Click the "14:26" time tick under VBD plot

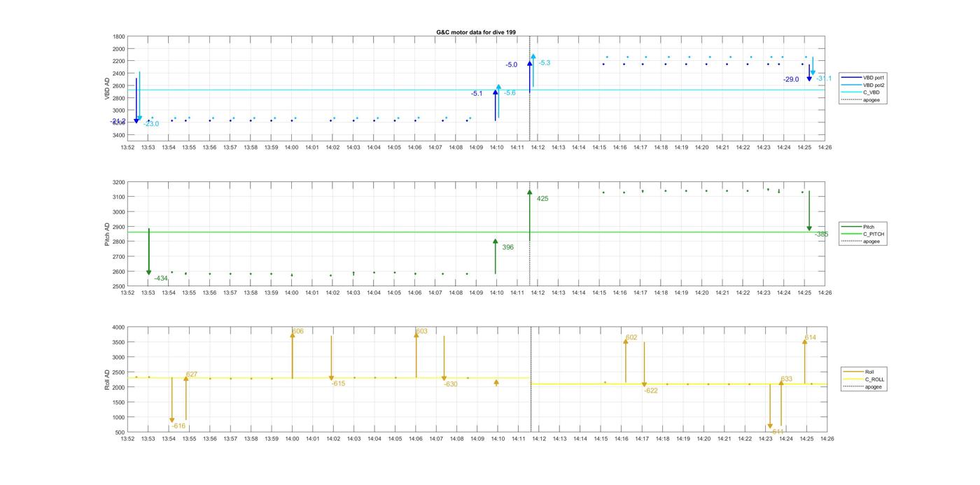pos(825,148)
